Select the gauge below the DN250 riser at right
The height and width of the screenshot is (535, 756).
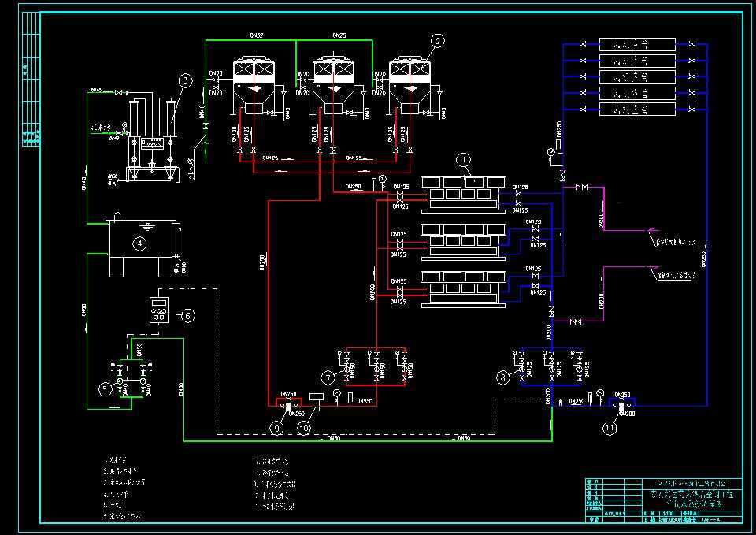[551, 154]
